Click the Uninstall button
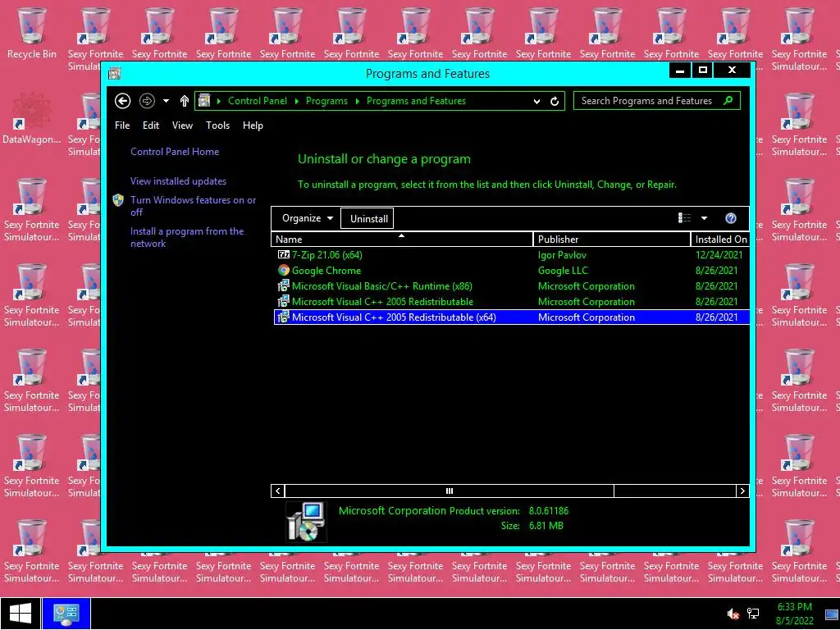Viewport: 840px width, 630px height. [368, 218]
